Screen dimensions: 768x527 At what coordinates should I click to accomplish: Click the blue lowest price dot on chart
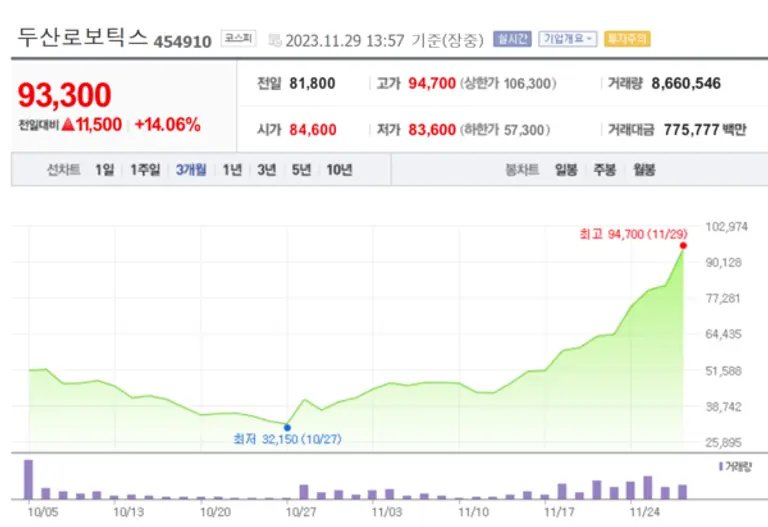[x=287, y=427]
